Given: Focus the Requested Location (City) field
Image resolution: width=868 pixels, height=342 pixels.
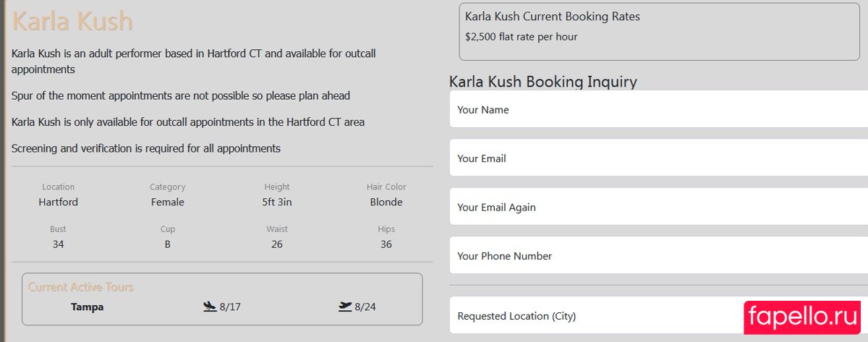Looking at the screenshot, I should click(593, 316).
